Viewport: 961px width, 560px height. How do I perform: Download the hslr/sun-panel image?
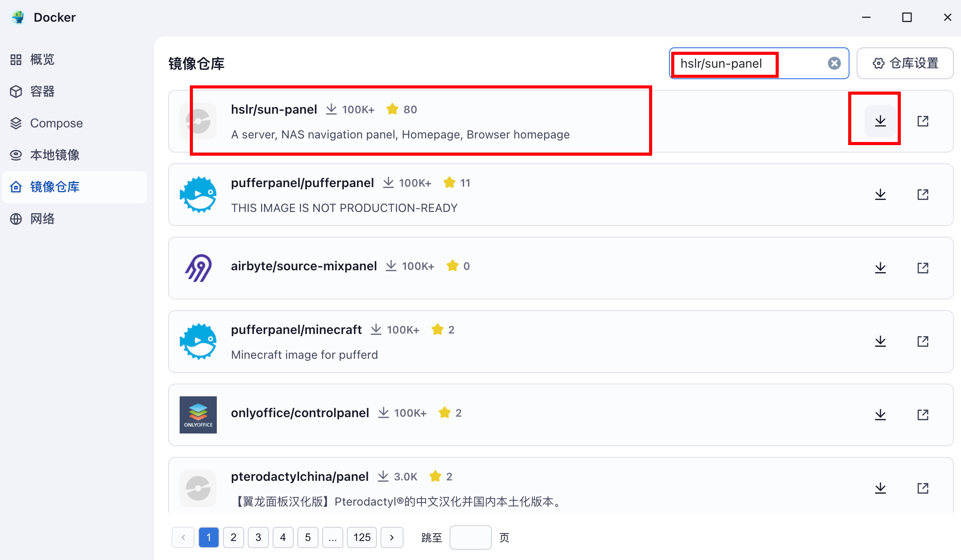pyautogui.click(x=880, y=121)
